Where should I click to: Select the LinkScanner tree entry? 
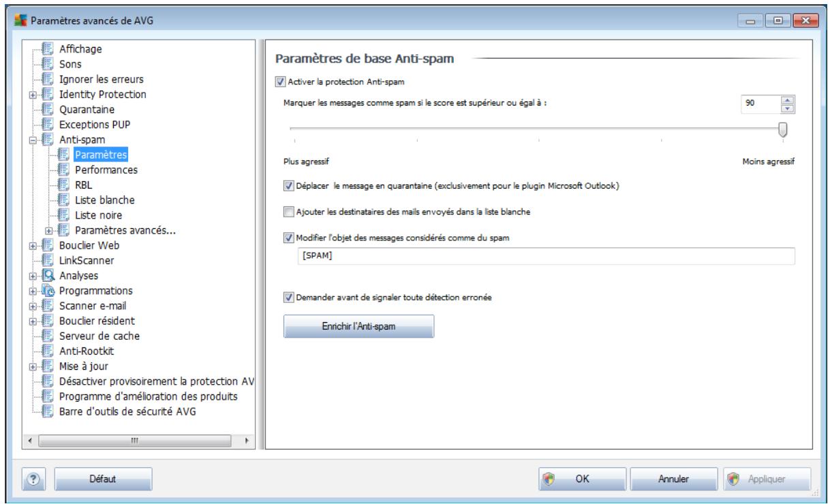pos(86,260)
